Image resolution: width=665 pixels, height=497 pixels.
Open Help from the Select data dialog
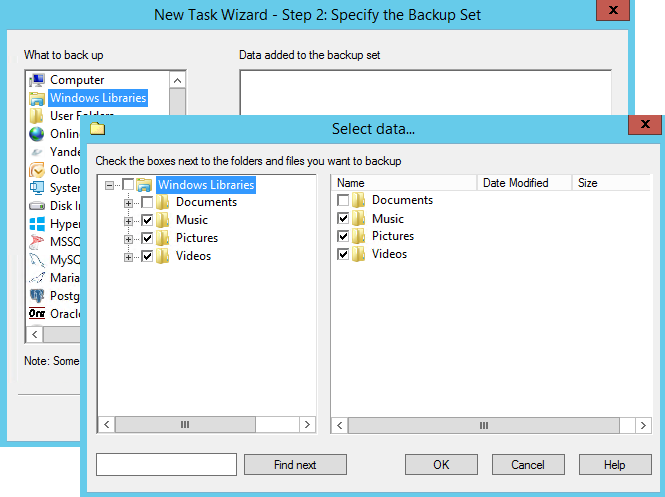615,465
